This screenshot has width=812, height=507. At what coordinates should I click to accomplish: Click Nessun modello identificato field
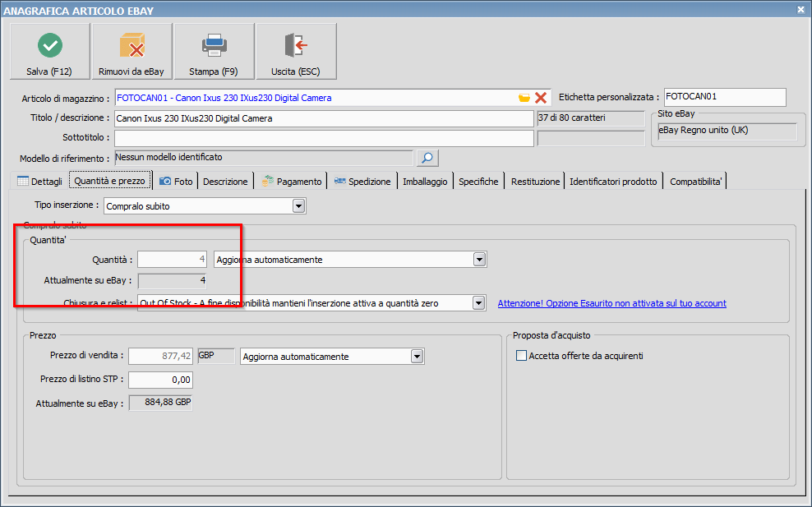coord(264,158)
